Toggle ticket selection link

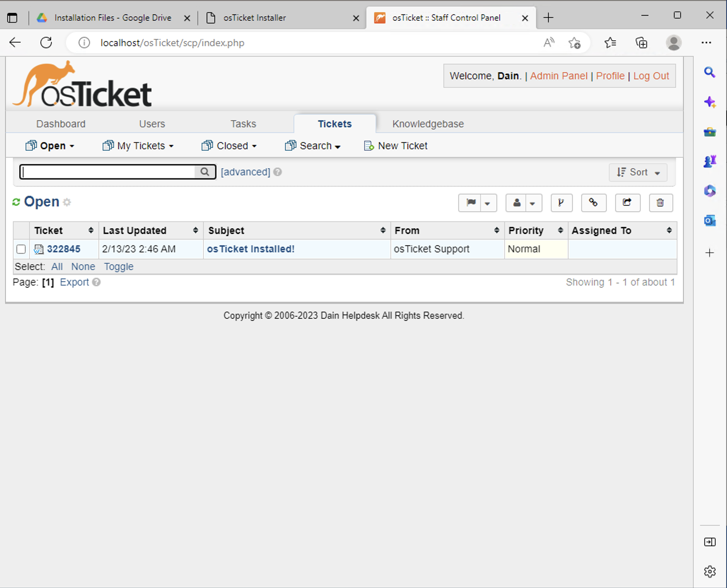118,266
